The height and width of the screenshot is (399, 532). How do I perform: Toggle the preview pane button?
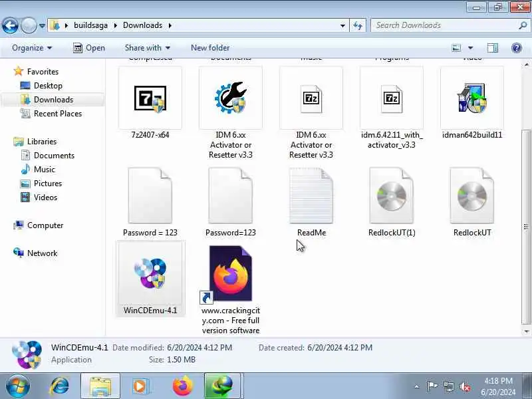pyautogui.click(x=493, y=48)
